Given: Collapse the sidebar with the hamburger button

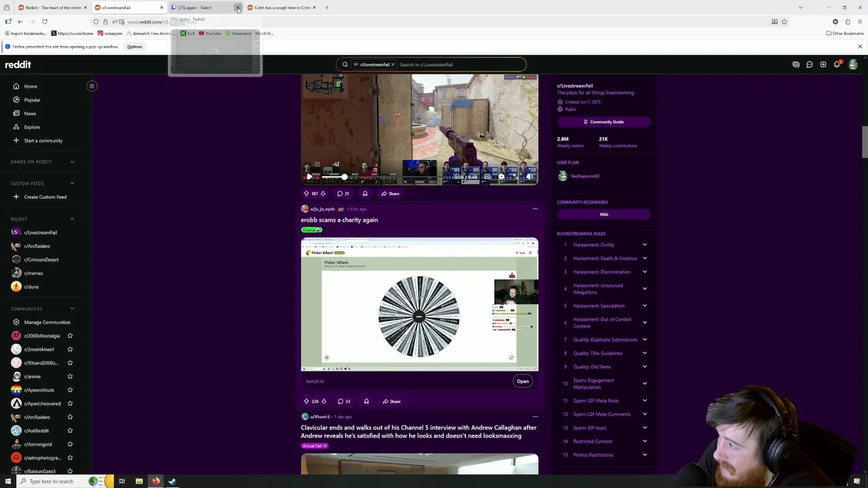Looking at the screenshot, I should pyautogui.click(x=92, y=86).
